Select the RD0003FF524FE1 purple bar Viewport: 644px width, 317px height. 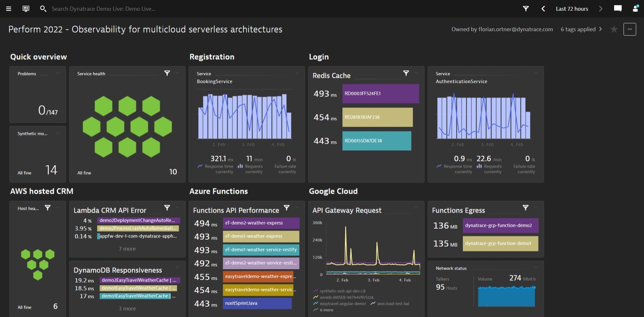381,93
